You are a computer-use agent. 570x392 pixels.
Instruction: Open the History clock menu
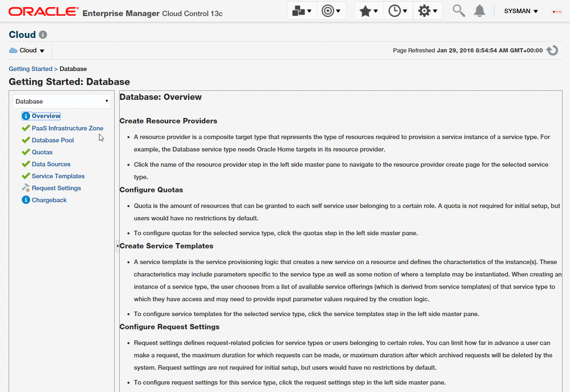pyautogui.click(x=398, y=11)
